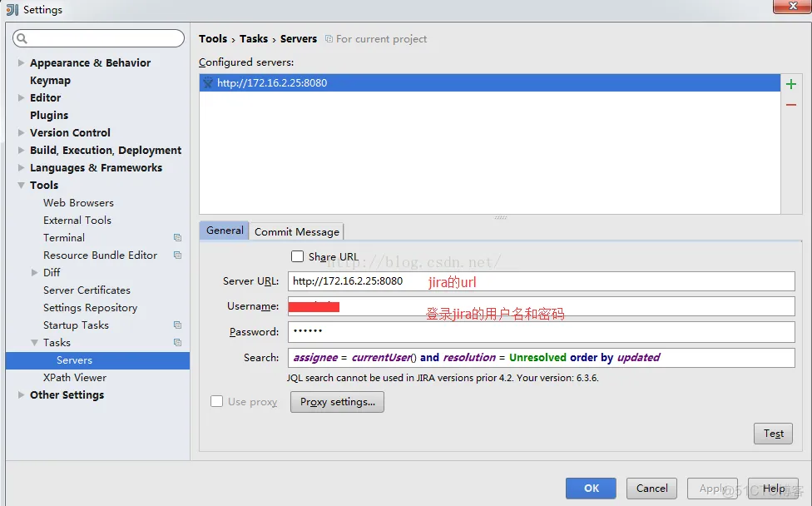Expand Appearance & Behavior section

pos(21,62)
